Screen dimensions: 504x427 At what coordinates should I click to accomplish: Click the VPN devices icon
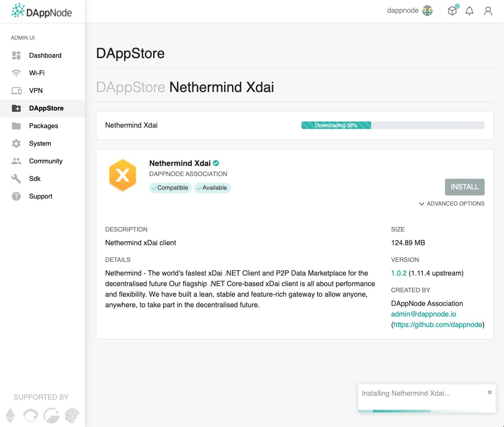point(16,91)
